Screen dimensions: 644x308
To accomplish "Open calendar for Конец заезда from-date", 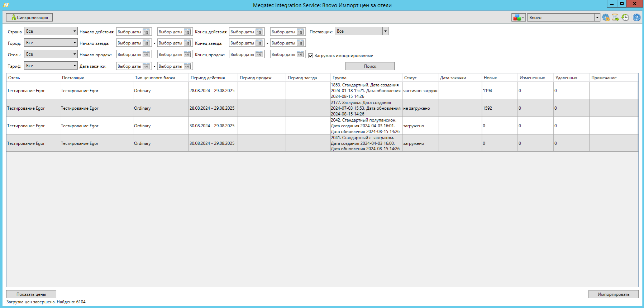I will tap(259, 43).
